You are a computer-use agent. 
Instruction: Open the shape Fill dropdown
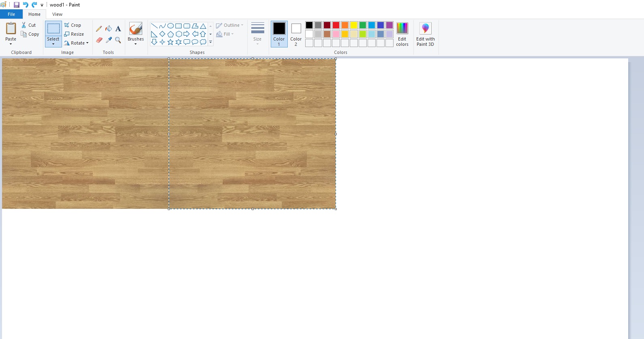[225, 34]
